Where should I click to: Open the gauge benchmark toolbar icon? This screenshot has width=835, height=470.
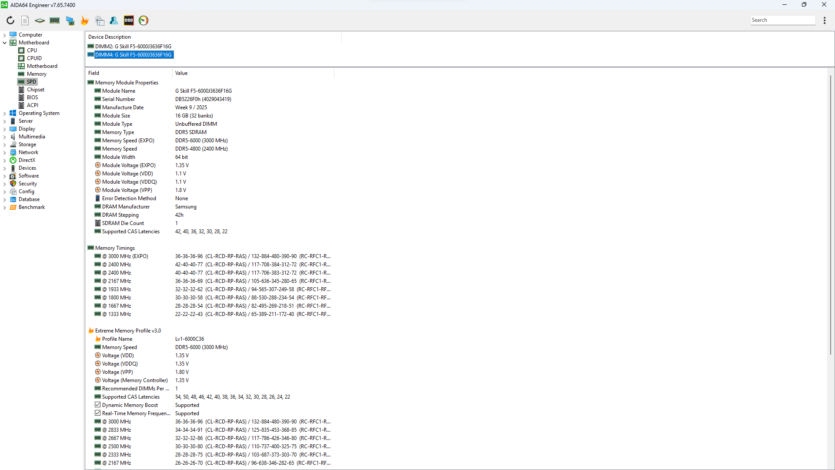pos(143,20)
